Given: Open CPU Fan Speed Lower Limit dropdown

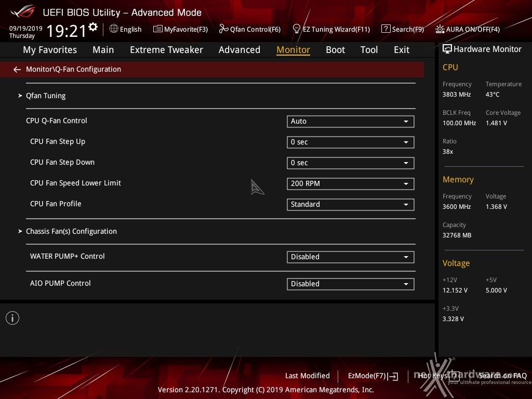Looking at the screenshot, I should 351,183.
